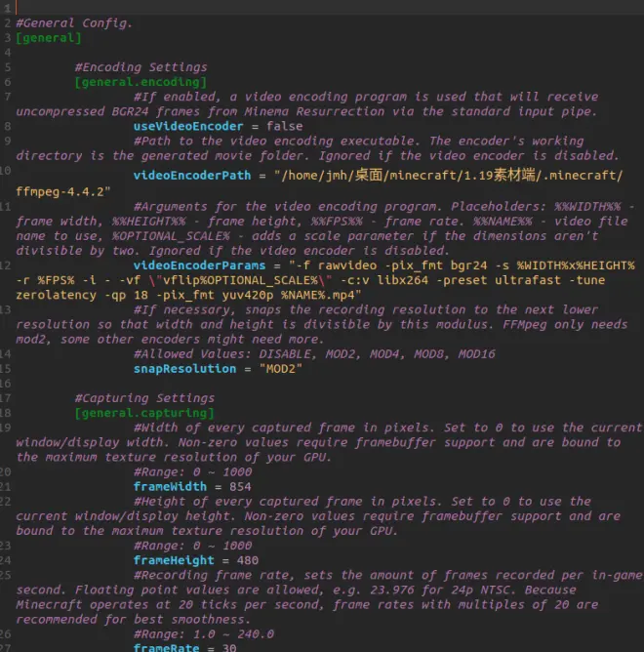Place cursor on empty line 1

click(329, 8)
